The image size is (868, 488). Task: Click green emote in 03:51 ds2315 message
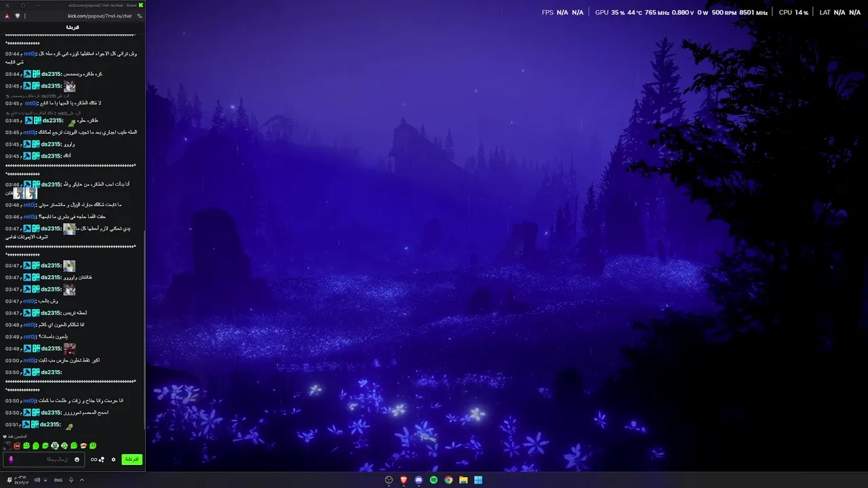pos(69,426)
